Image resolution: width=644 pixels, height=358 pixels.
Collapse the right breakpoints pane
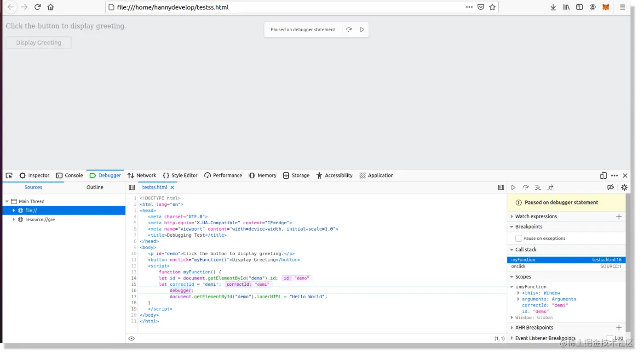point(501,188)
